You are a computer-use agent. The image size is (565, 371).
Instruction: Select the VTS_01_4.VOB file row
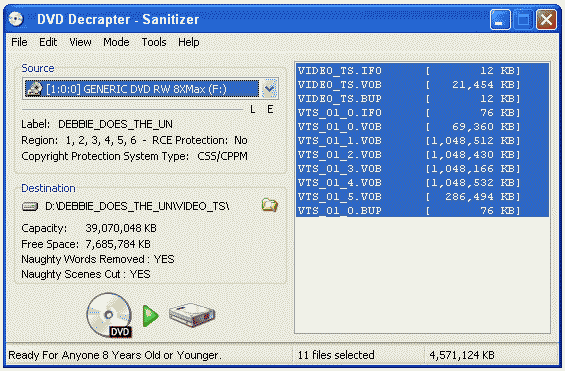(422, 183)
